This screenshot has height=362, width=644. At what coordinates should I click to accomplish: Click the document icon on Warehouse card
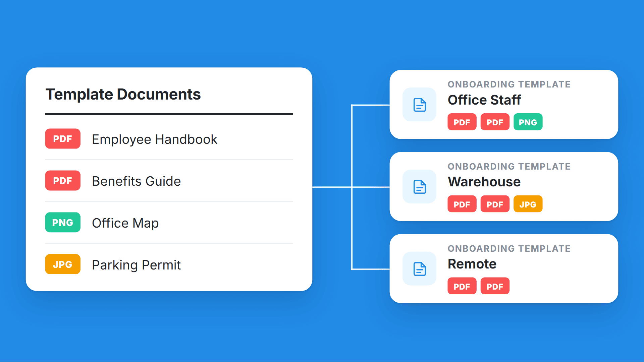click(419, 187)
